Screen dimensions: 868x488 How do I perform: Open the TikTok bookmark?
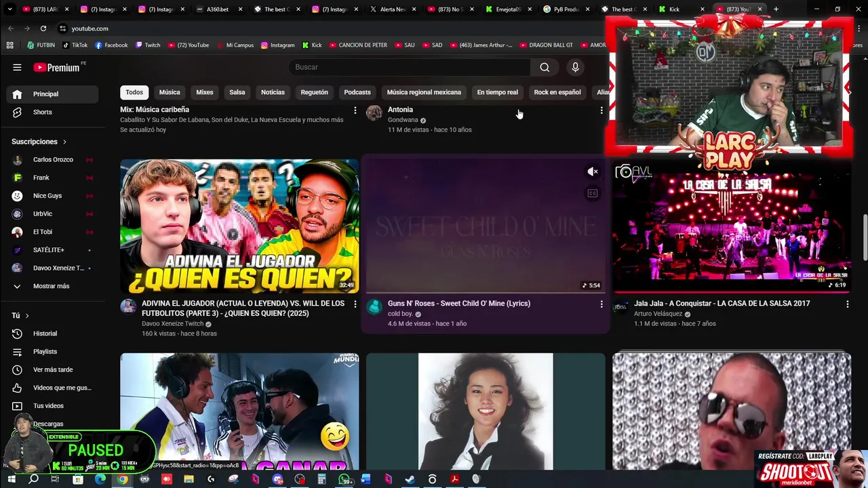point(75,45)
